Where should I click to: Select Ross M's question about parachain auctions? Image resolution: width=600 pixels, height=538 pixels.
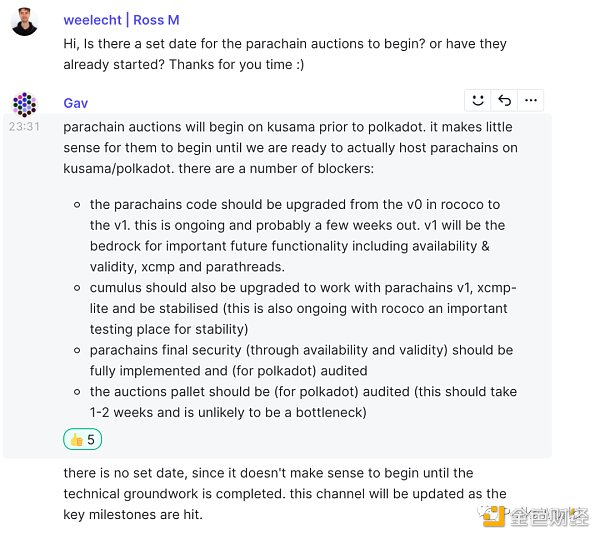[285, 54]
